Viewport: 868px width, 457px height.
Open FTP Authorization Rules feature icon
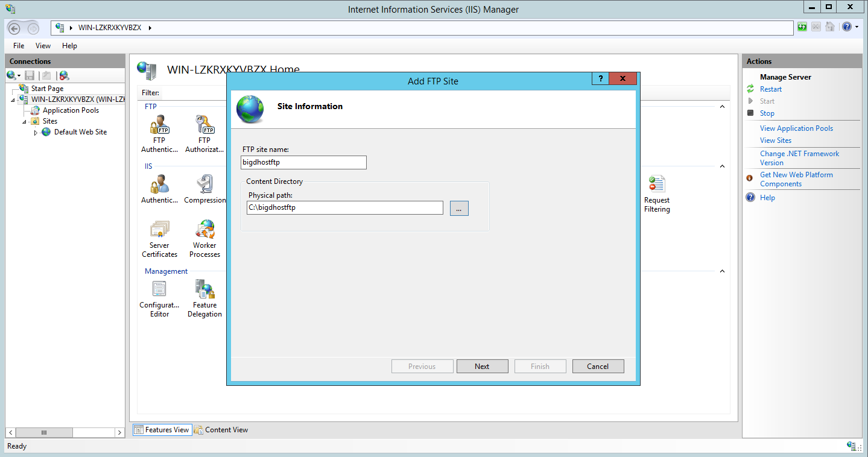(205, 124)
